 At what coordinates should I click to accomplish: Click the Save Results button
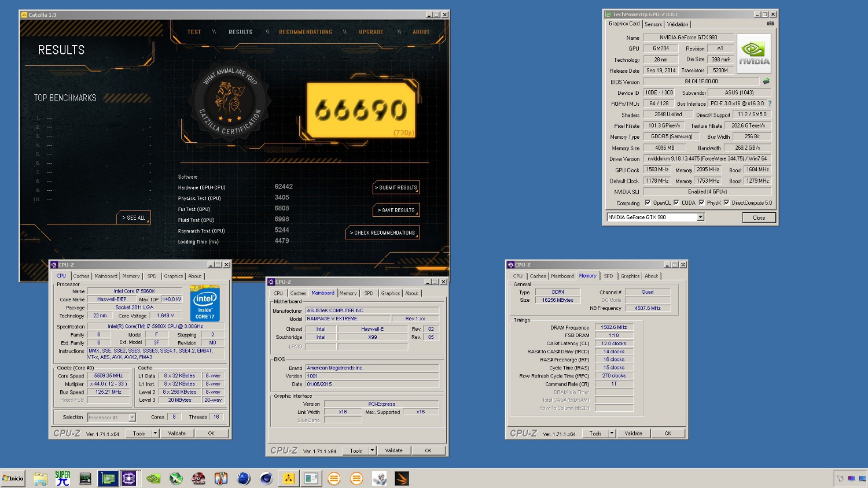pyautogui.click(x=396, y=210)
